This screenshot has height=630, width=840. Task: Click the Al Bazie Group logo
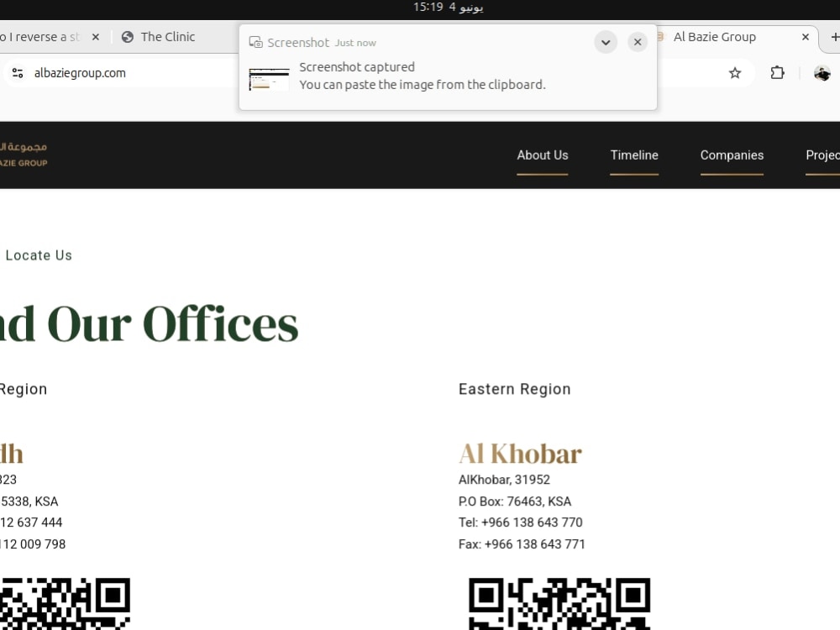pos(24,155)
